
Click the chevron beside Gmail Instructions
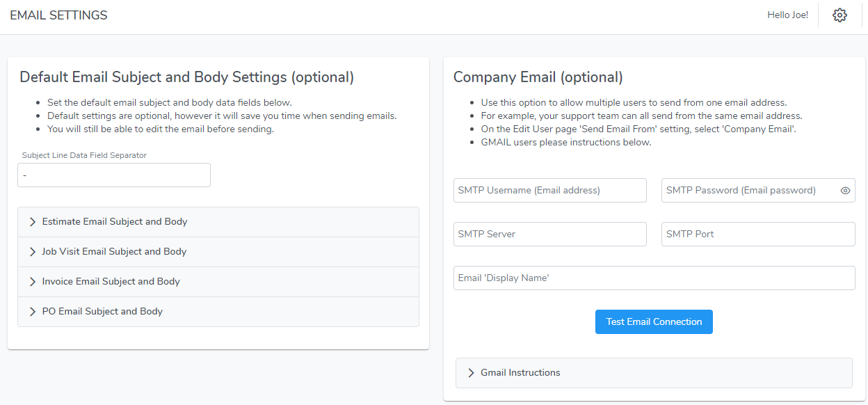pyautogui.click(x=472, y=372)
